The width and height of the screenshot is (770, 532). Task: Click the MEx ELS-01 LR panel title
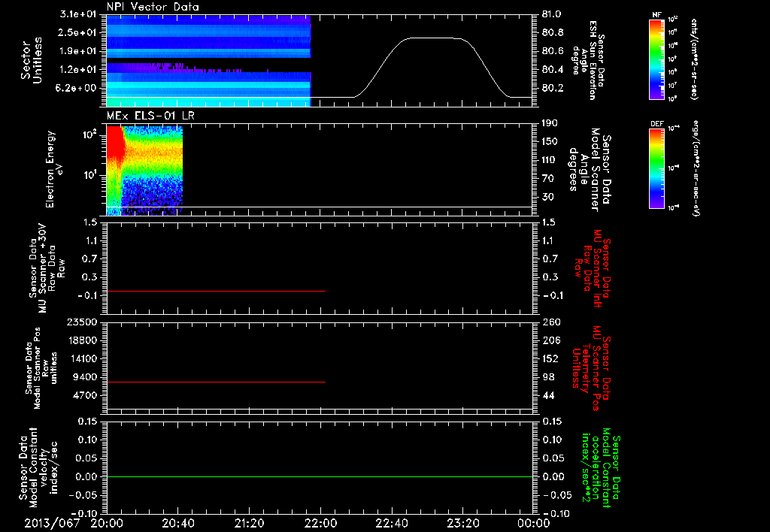point(151,116)
